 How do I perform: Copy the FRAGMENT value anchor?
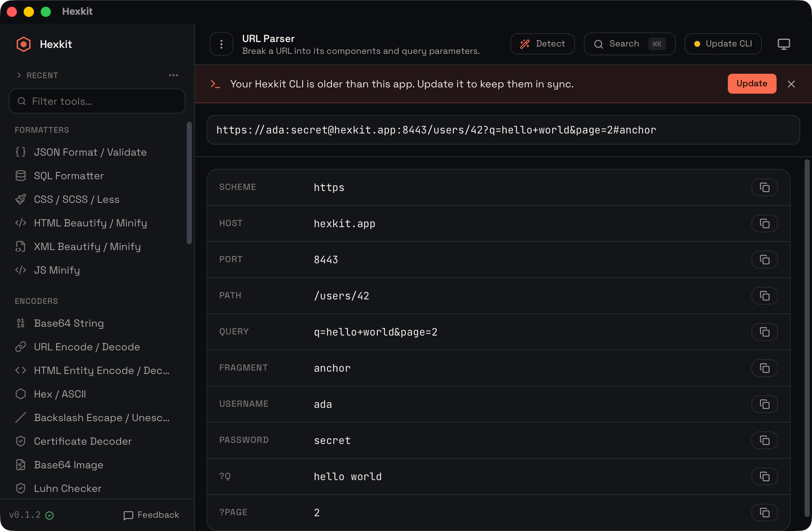(765, 368)
